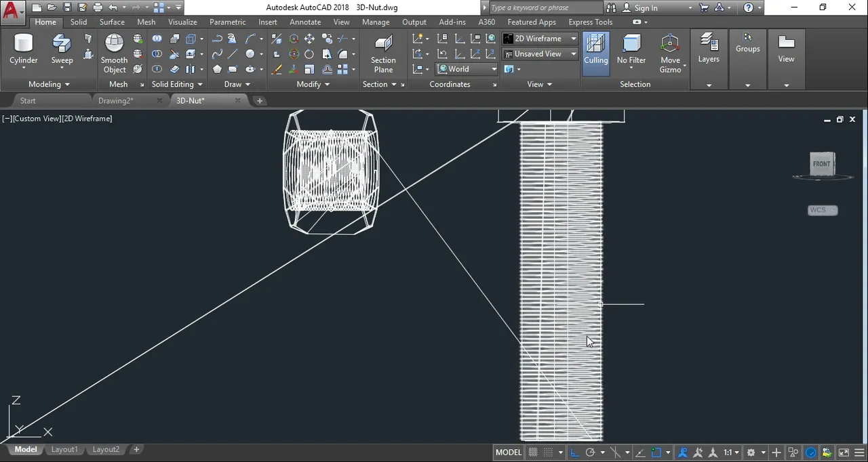Expand the Draw panel
Screen dimensions: 868x462
pyautogui.click(x=237, y=84)
